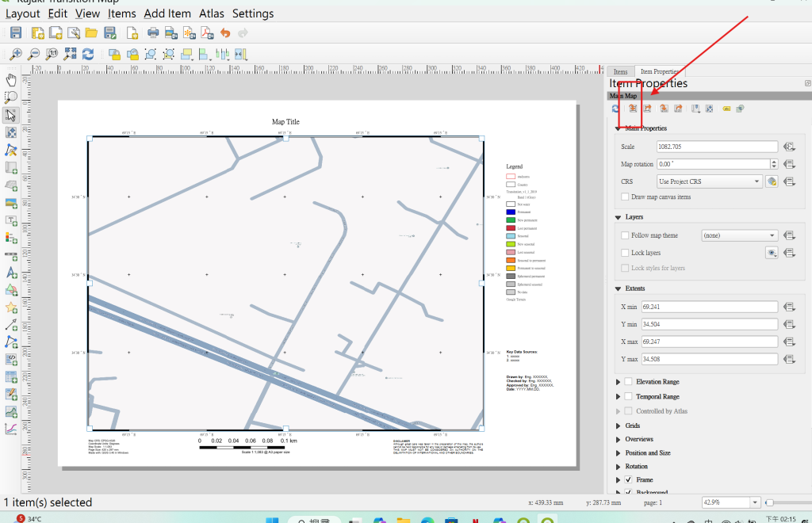Open CRS selector button
Screen dimensions: 812x523
point(772,181)
